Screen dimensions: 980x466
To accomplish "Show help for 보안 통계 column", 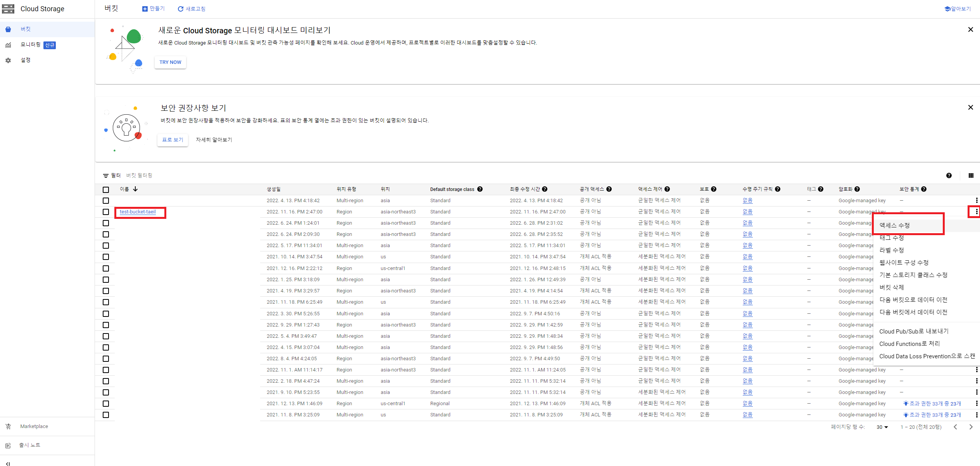I will 924,189.
